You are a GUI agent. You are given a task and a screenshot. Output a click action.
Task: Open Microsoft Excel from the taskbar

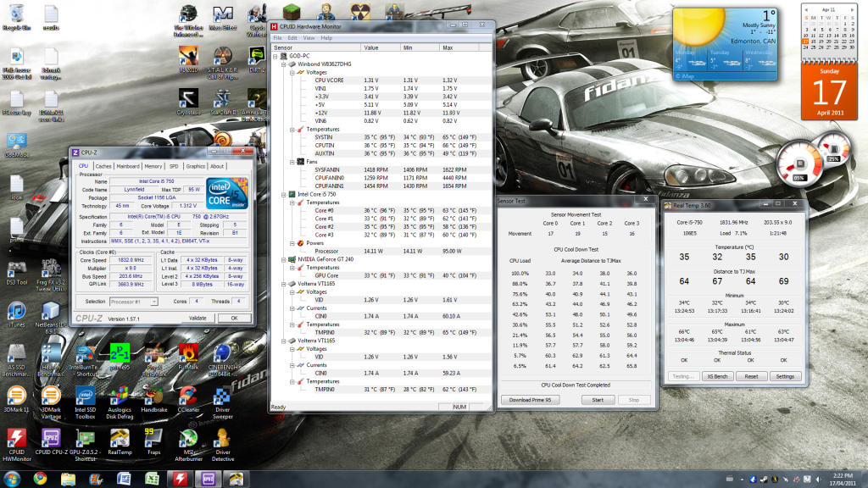tap(152, 479)
